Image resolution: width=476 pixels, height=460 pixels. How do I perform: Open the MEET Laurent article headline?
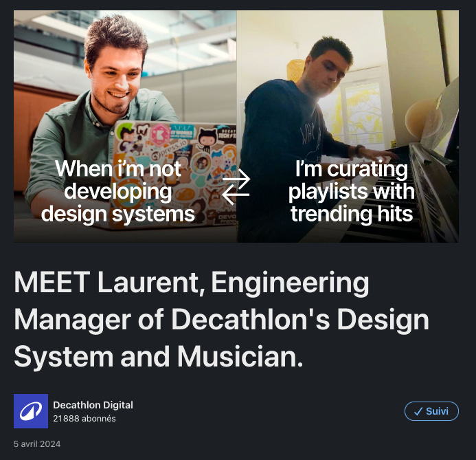221,319
